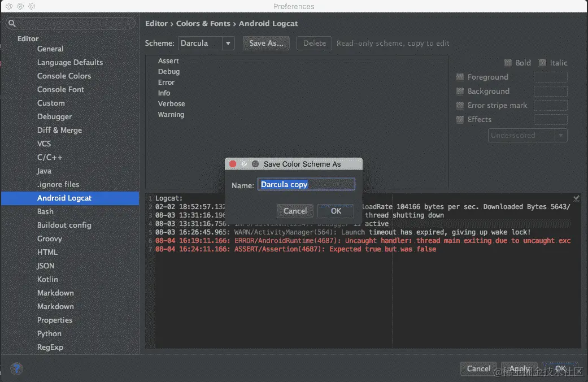Select Editor in the settings tree
The image size is (588, 382).
[28, 38]
